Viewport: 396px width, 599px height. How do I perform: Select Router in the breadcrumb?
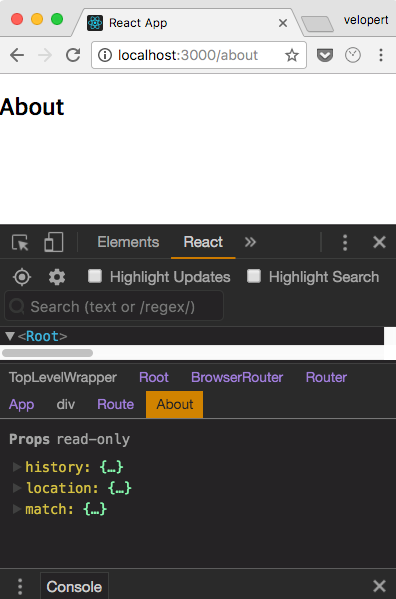326,377
